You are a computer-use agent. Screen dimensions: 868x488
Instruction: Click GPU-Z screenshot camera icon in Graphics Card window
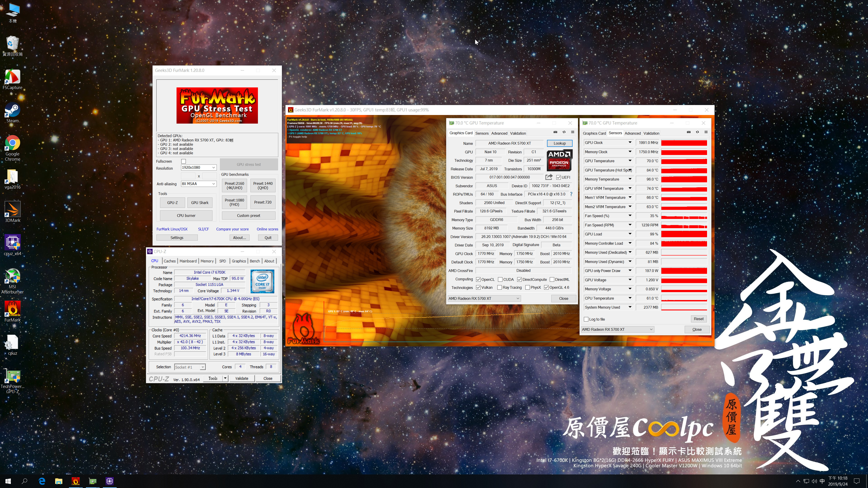555,132
